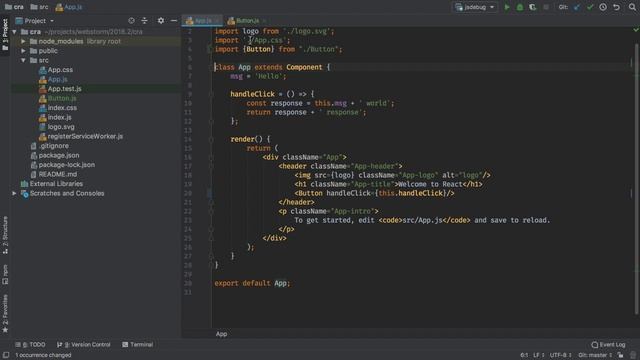The height and width of the screenshot is (360, 640).
Task: Open the line separator LF selector
Action: [539, 355]
